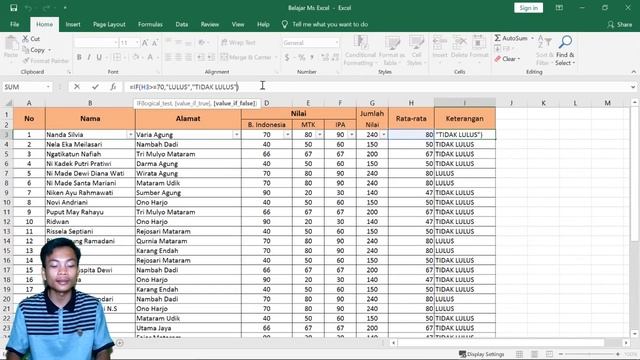Open the File tab
This screenshot has height=360, width=640.
tap(15, 24)
